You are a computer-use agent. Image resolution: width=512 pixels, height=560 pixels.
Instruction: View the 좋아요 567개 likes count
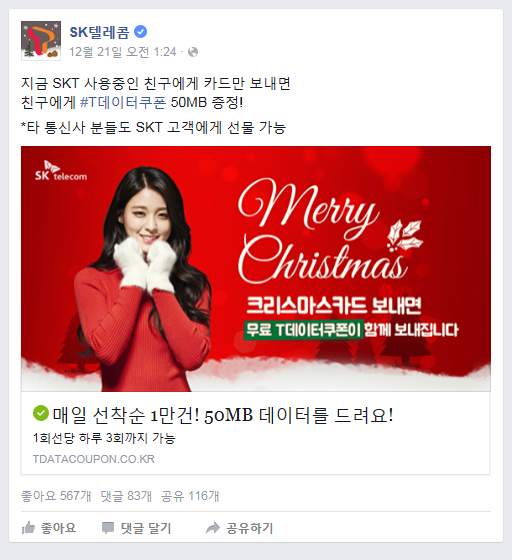[56, 496]
